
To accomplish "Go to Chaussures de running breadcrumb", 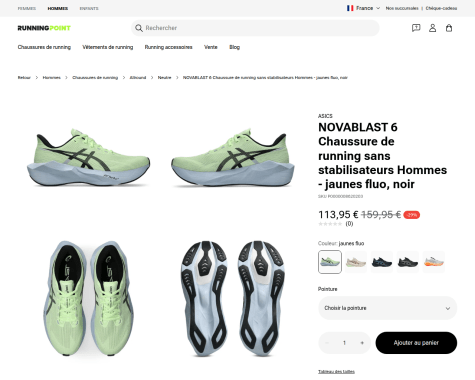I will click(95, 77).
